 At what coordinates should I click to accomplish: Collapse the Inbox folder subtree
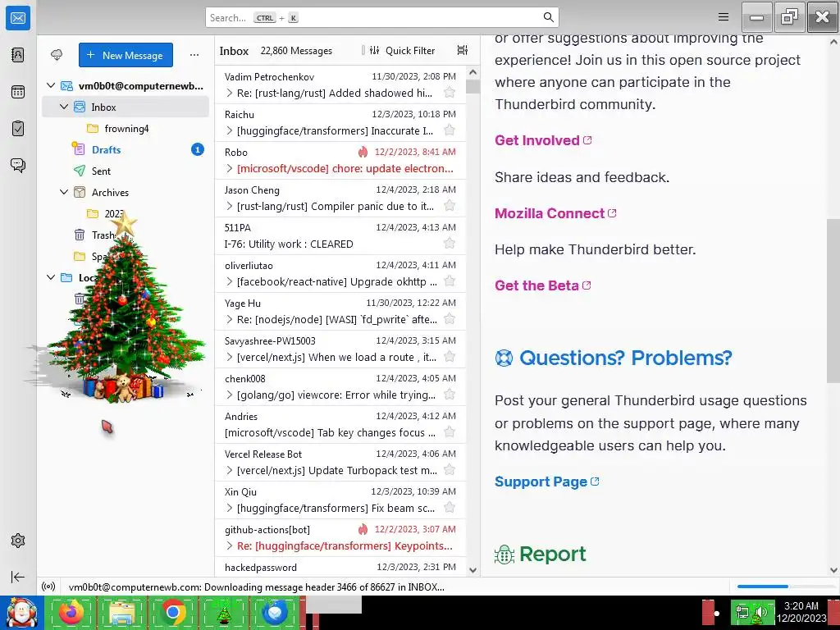click(x=64, y=107)
